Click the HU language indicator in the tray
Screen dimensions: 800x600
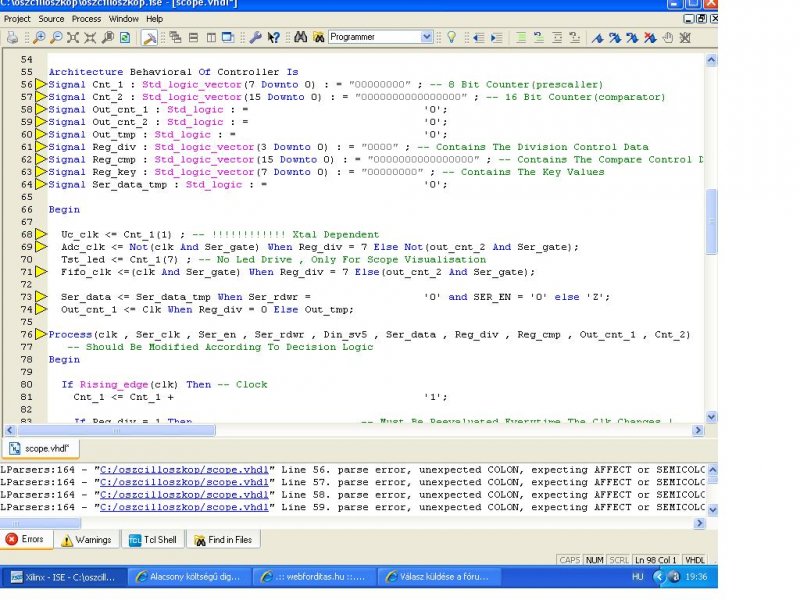pyautogui.click(x=638, y=577)
